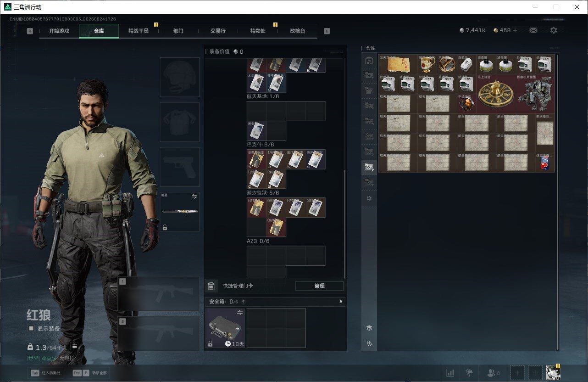Select the tall 航天基地 map item
Screen dimensions: 588x382
(545, 133)
